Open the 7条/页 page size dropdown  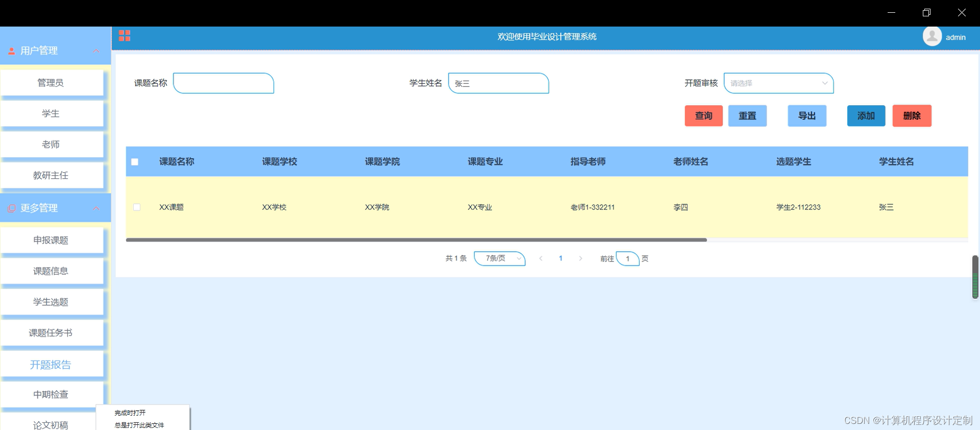point(499,258)
